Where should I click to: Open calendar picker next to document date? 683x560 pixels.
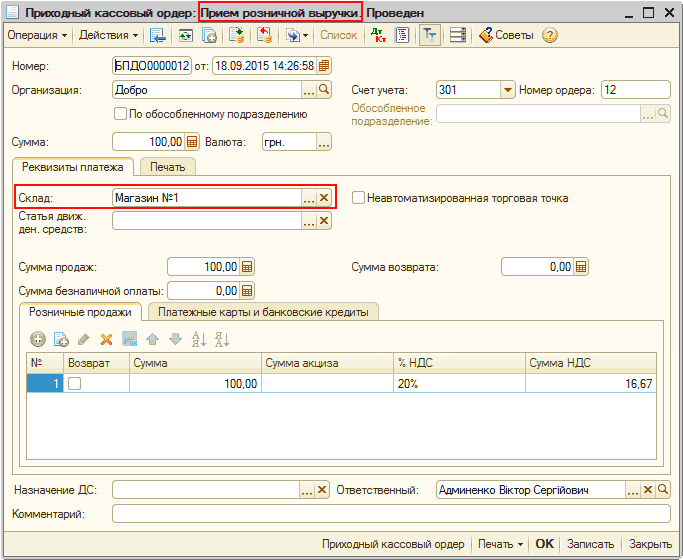(324, 66)
